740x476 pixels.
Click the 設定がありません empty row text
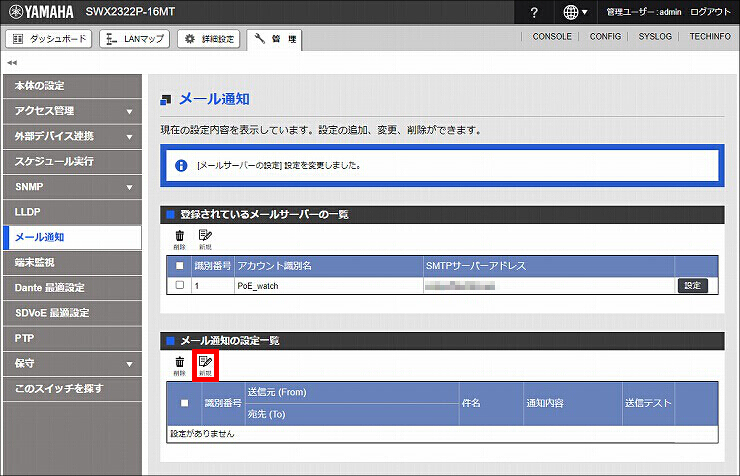tap(202, 434)
